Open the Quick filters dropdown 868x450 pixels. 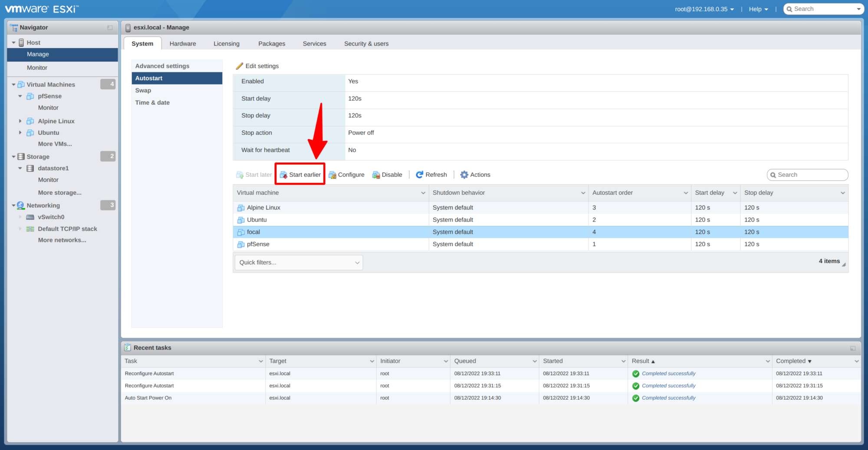point(299,262)
